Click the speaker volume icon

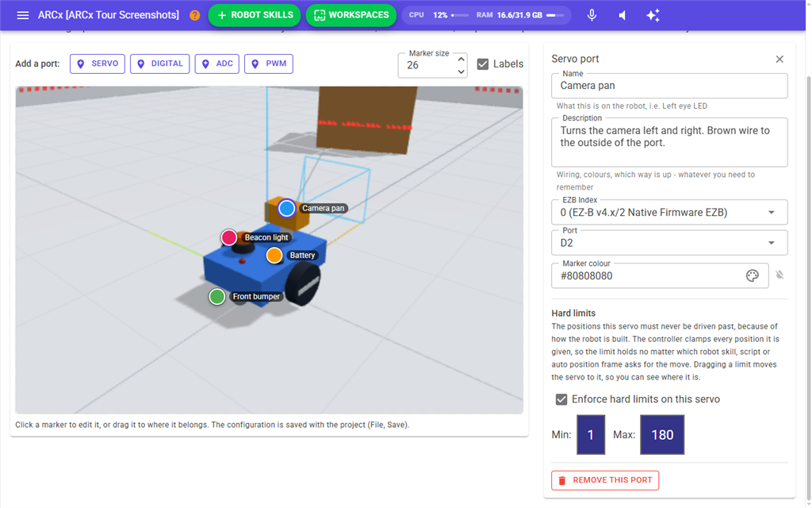622,15
